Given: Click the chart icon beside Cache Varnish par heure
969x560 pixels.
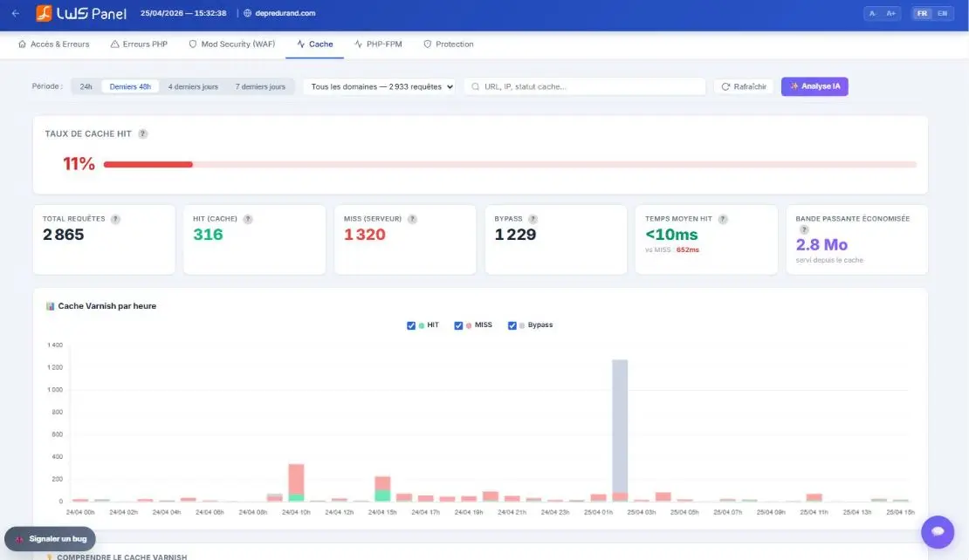Looking at the screenshot, I should coord(50,306).
